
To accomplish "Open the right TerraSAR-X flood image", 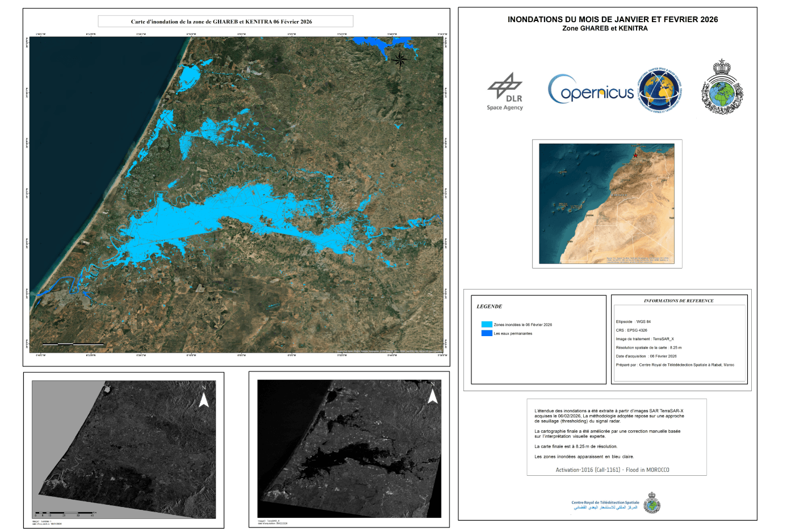I will pyautogui.click(x=349, y=449).
